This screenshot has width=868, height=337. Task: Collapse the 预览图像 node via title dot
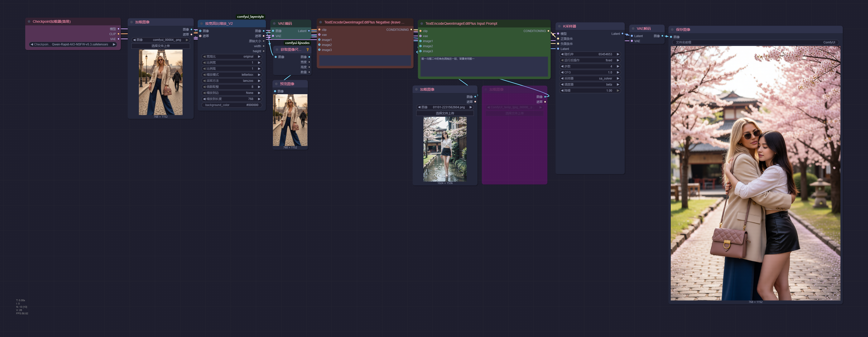[x=276, y=84]
